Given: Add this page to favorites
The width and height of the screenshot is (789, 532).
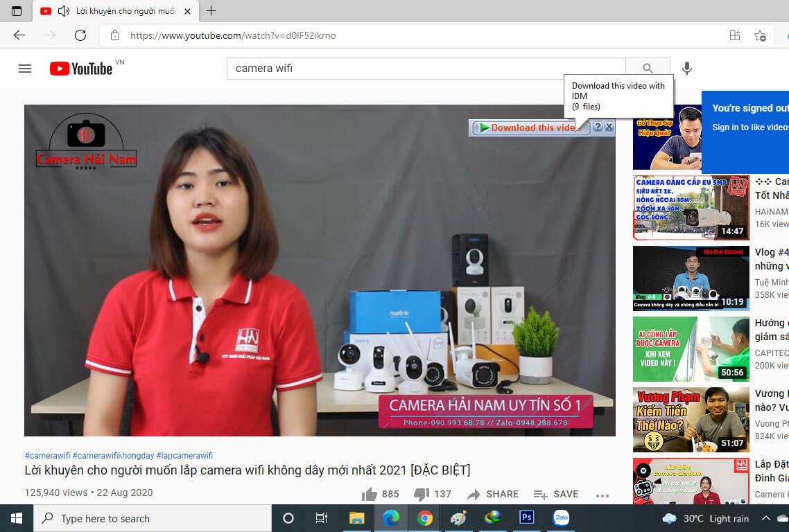Looking at the screenshot, I should (x=760, y=35).
